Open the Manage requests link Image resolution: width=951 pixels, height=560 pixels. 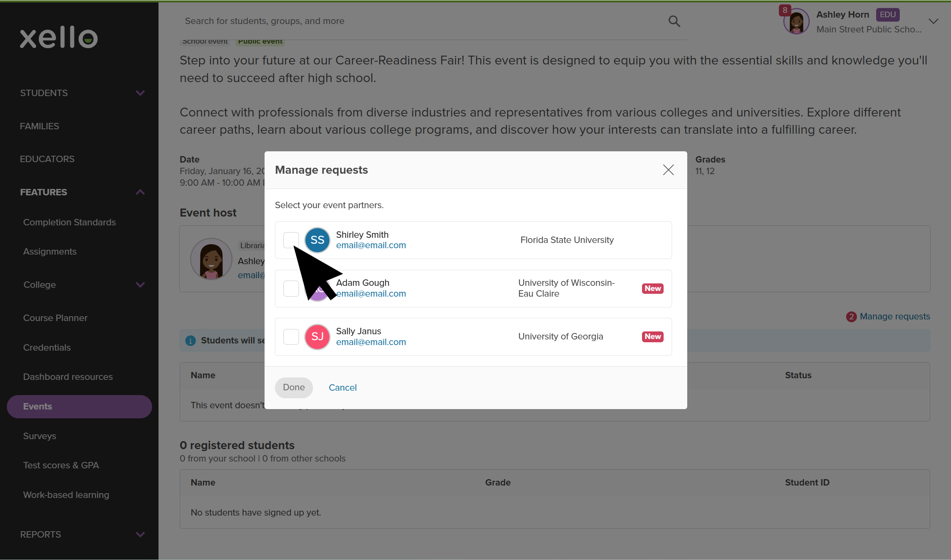point(895,316)
